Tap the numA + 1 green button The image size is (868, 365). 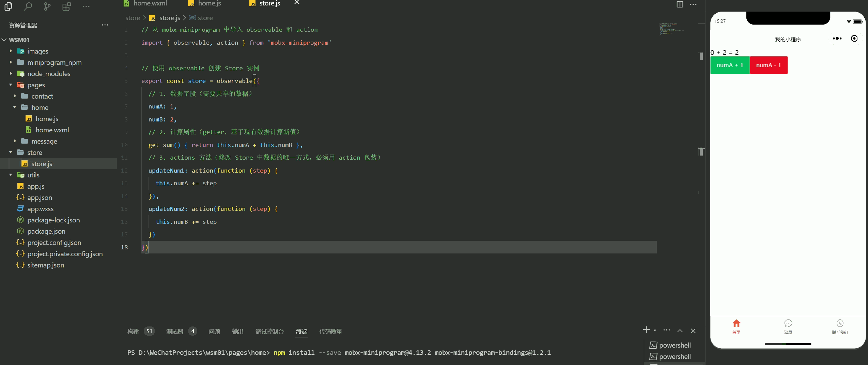pyautogui.click(x=730, y=65)
